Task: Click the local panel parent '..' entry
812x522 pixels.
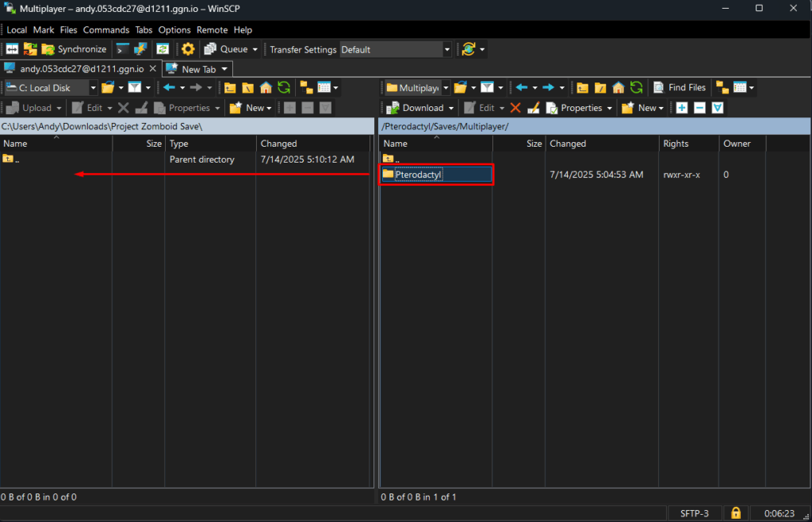Action: click(10, 159)
